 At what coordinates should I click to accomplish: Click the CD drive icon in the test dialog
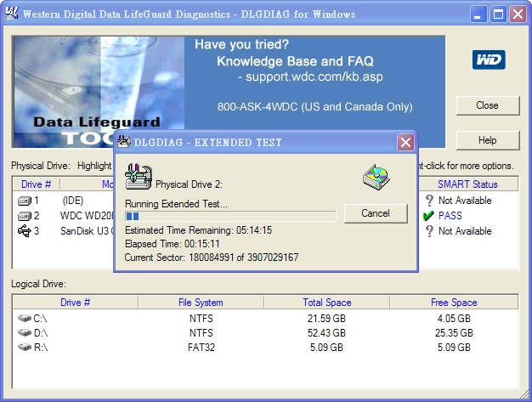[x=376, y=177]
